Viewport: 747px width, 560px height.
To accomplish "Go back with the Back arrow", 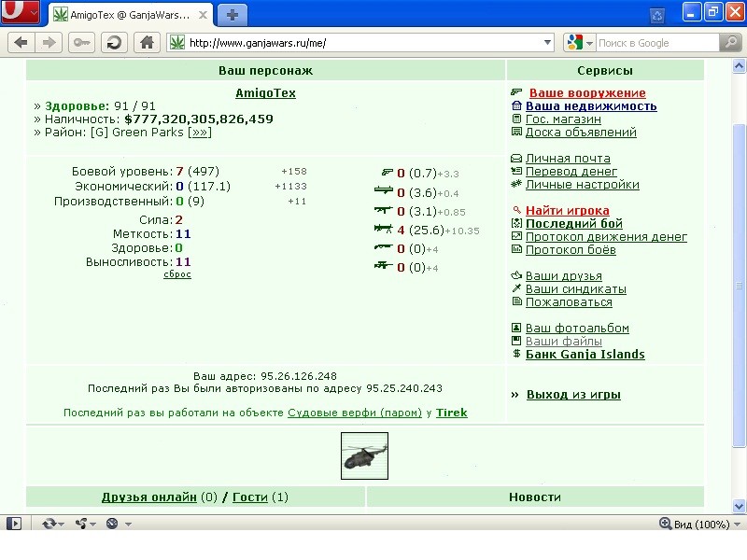I will point(21,43).
